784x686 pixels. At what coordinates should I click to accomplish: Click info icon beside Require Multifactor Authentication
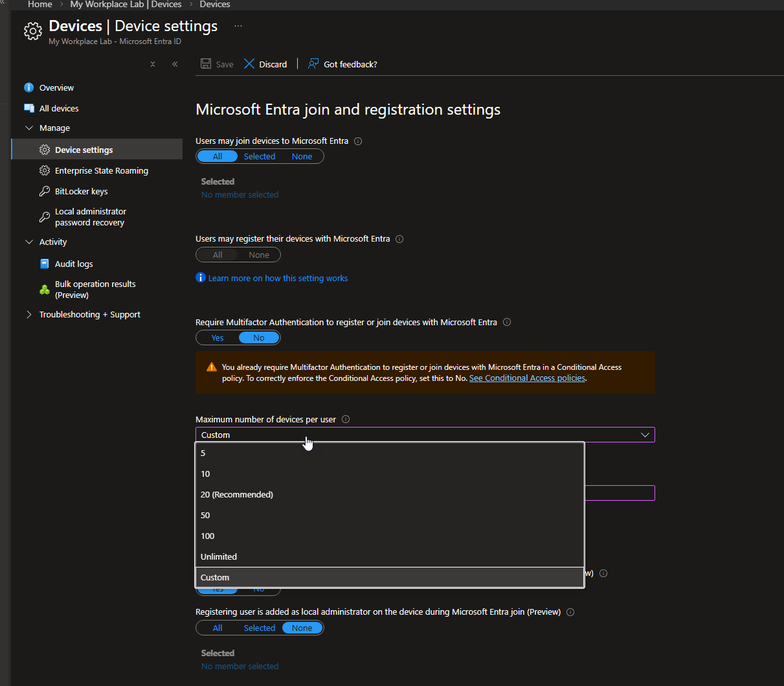(x=507, y=322)
